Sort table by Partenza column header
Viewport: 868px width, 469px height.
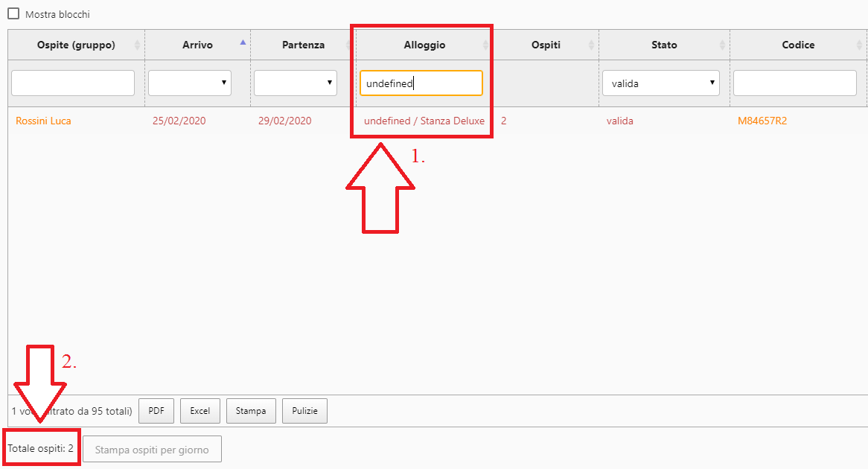pyautogui.click(x=303, y=45)
